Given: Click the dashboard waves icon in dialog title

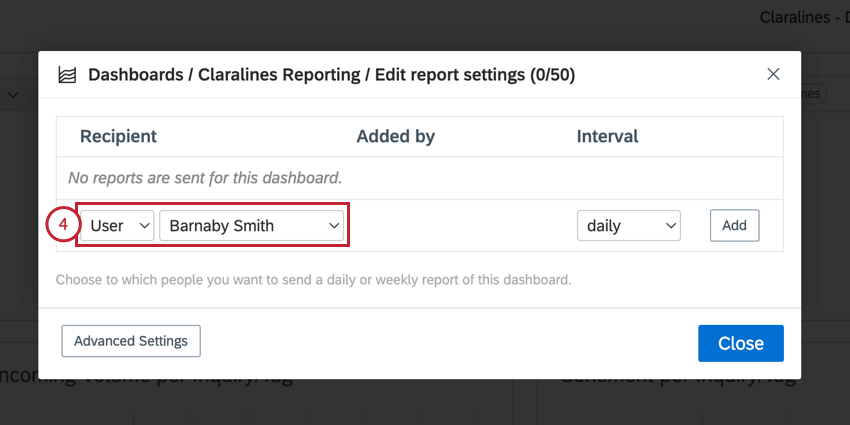Looking at the screenshot, I should pos(67,75).
